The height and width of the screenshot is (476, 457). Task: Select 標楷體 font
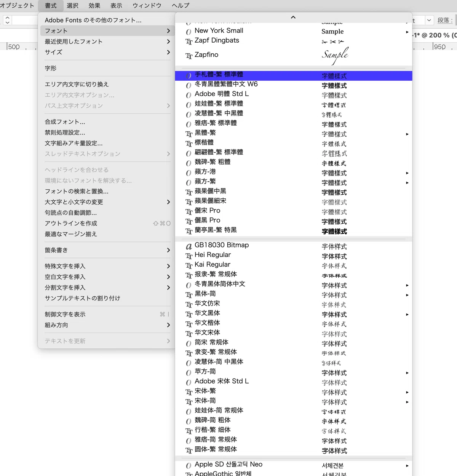pyautogui.click(x=293, y=143)
